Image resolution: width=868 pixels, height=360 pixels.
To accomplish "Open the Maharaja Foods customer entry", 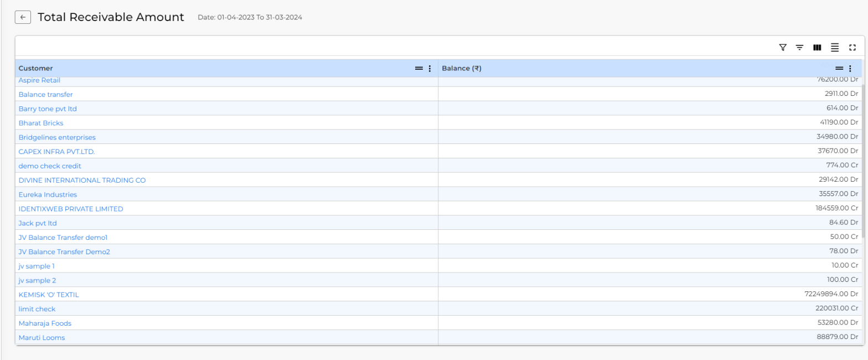I will [x=45, y=323].
